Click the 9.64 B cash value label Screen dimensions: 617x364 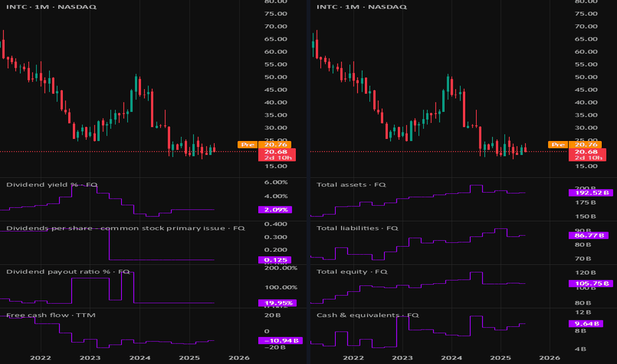click(x=586, y=324)
